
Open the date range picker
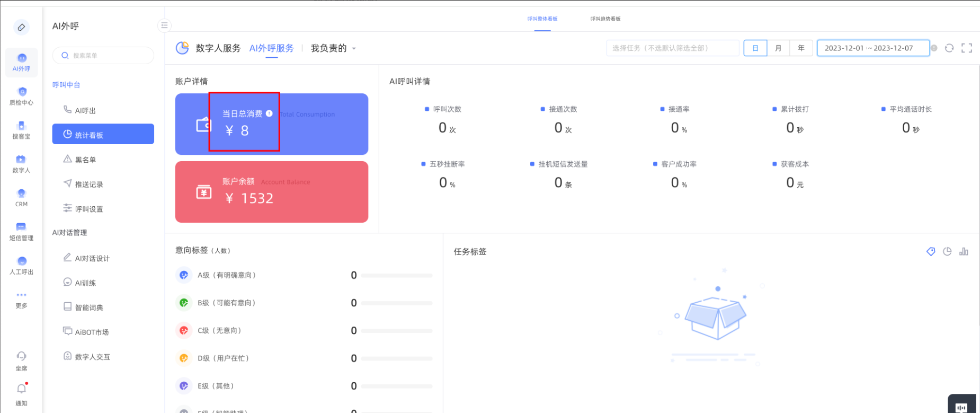pos(872,48)
